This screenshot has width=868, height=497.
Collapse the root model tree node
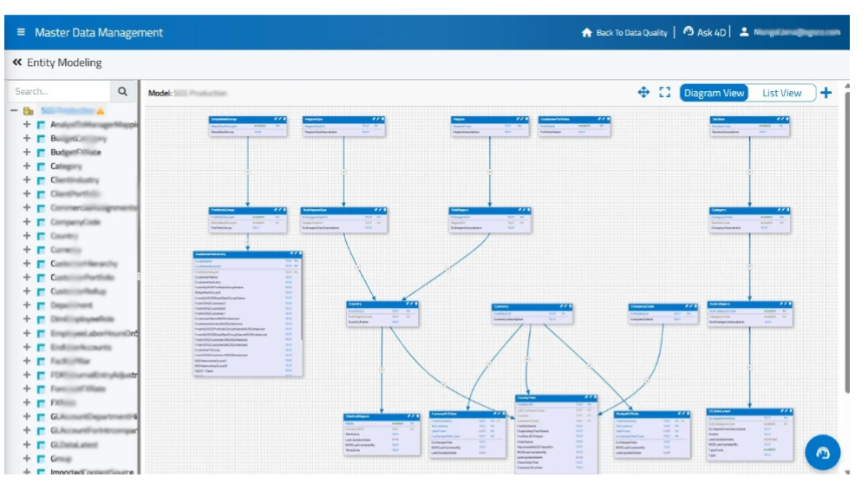pos(15,111)
